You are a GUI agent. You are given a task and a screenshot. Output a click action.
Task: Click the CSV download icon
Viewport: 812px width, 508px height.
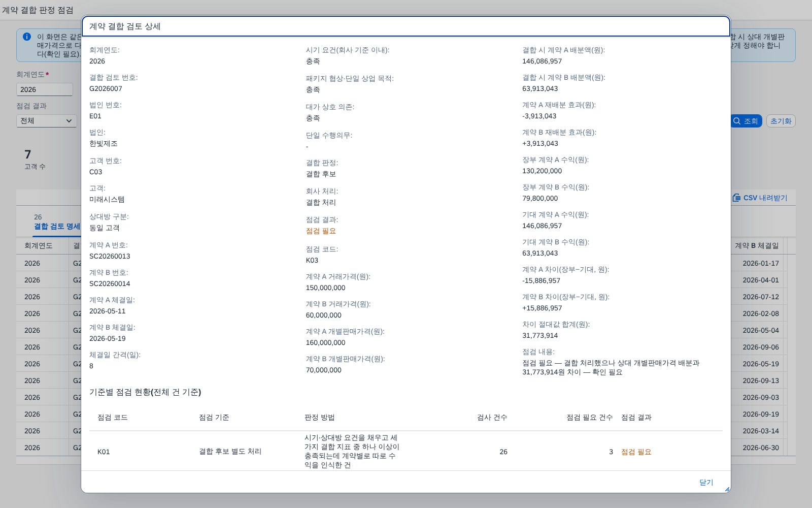point(736,198)
